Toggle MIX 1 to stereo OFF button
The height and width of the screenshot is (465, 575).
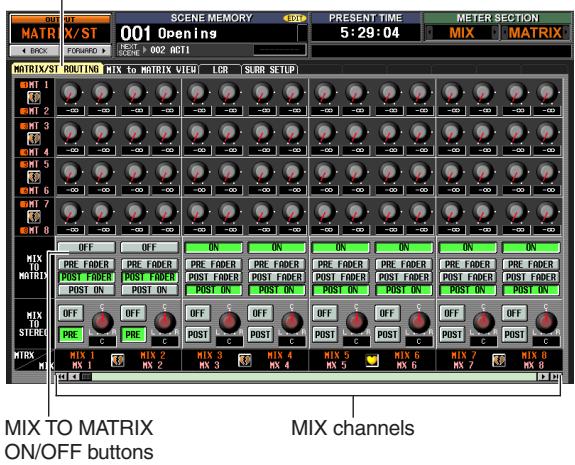(x=70, y=313)
